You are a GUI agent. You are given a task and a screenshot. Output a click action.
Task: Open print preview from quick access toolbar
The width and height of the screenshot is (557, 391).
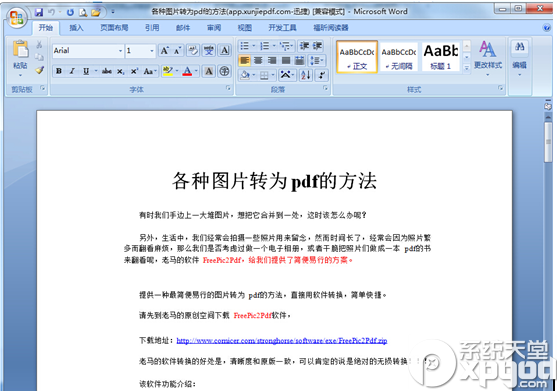pos(83,12)
